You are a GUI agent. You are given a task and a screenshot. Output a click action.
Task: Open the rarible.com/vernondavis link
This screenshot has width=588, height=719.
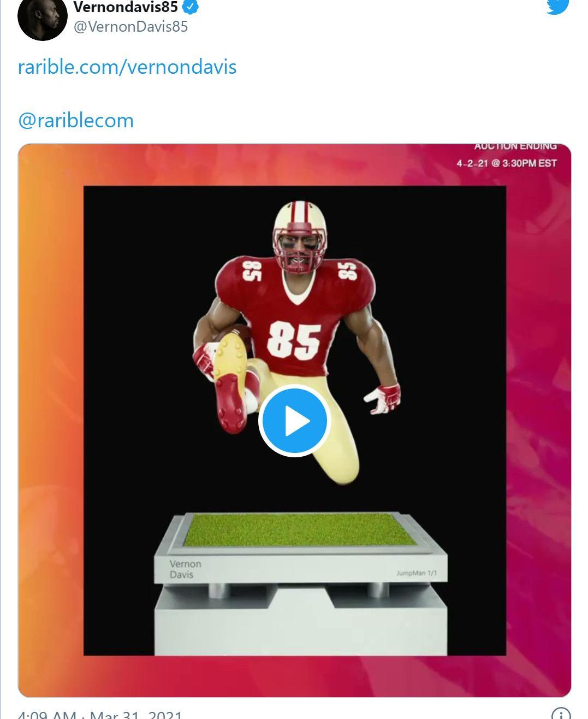click(127, 67)
